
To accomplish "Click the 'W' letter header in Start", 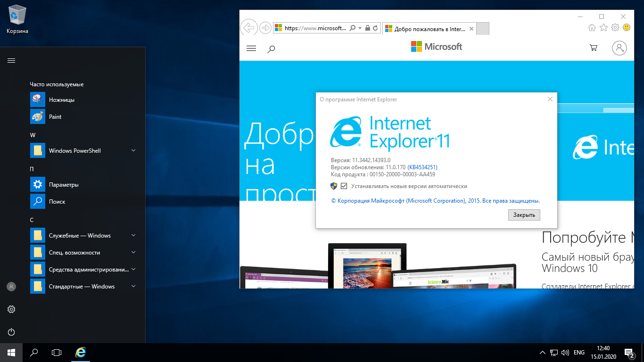I will pyautogui.click(x=33, y=135).
